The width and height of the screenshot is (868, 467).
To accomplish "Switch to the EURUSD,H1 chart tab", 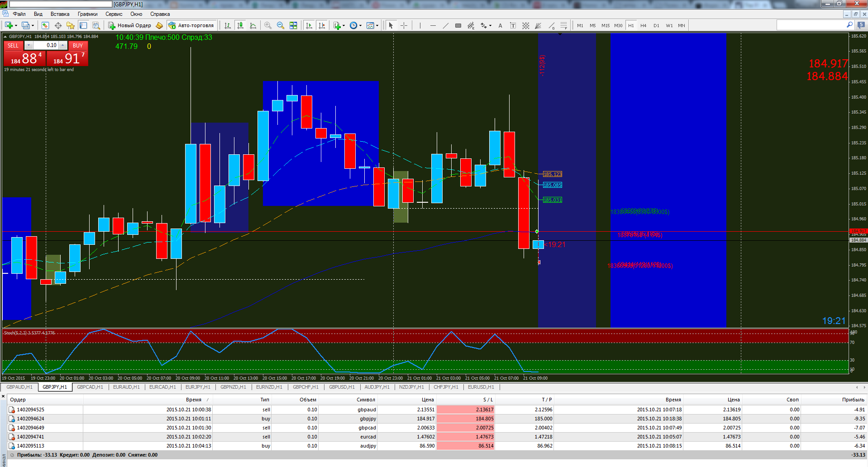I will [x=481, y=387].
